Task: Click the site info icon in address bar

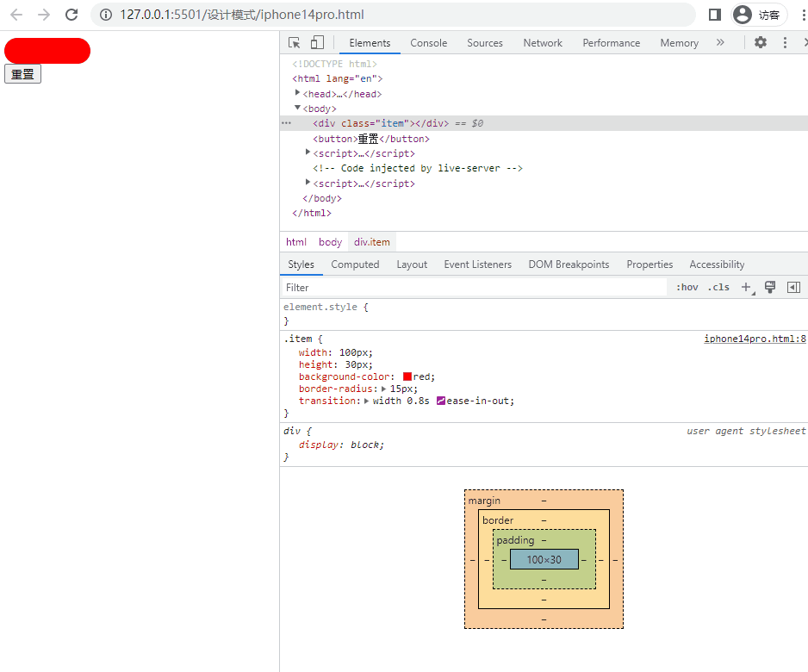Action: 106,15
